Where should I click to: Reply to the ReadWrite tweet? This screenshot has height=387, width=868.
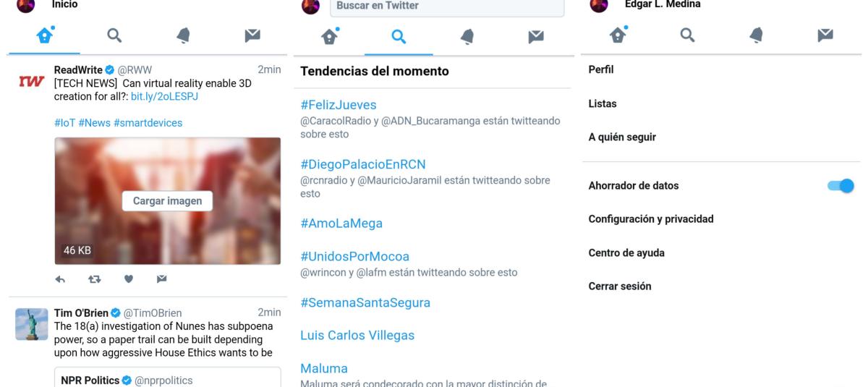61,278
